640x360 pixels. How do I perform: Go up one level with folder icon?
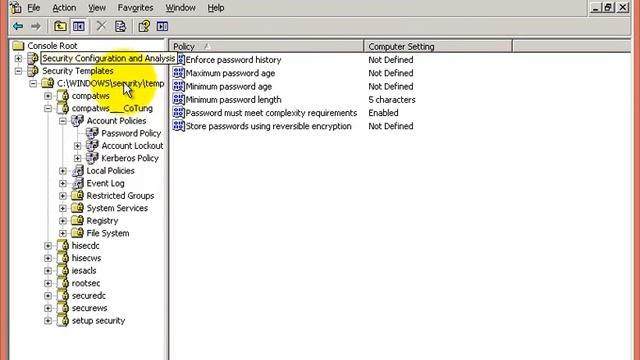(60, 27)
